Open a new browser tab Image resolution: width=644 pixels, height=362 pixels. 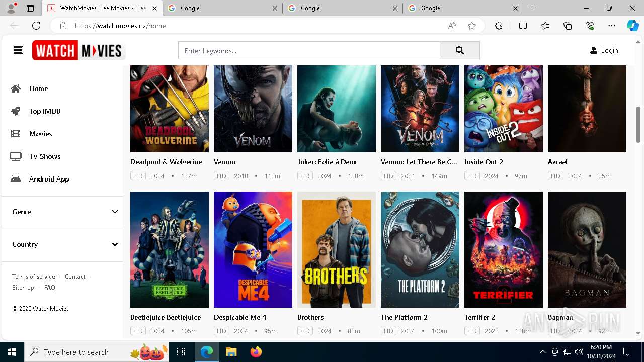[532, 8]
